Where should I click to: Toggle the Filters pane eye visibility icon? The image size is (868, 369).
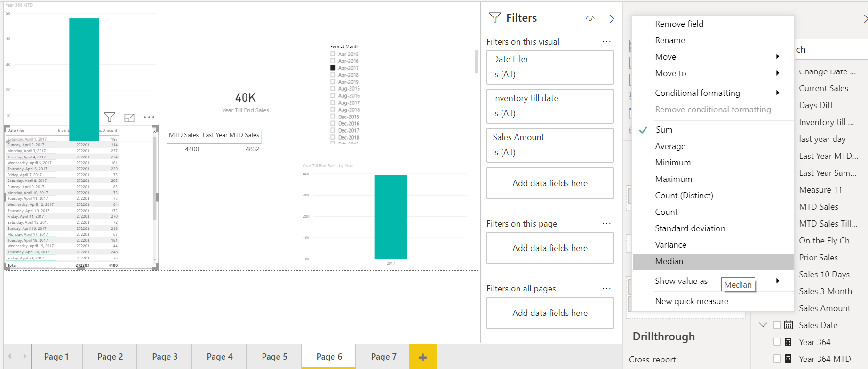pyautogui.click(x=590, y=18)
